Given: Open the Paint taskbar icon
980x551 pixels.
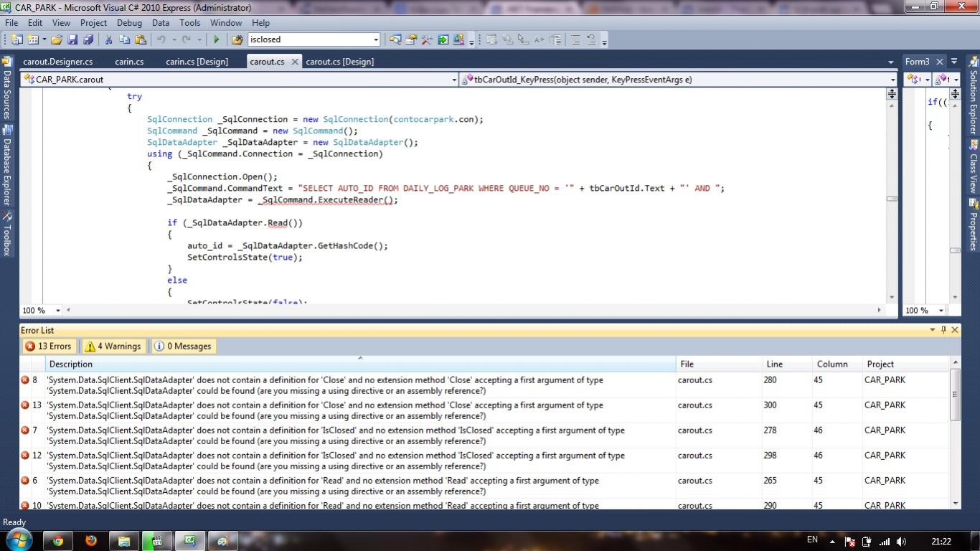Looking at the screenshot, I should (222, 541).
